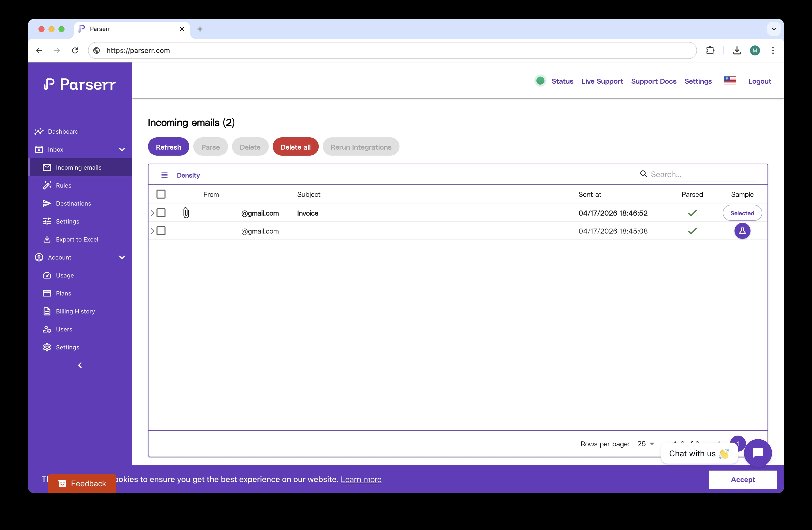Reload the page
This screenshot has height=530, width=812.
coord(75,50)
